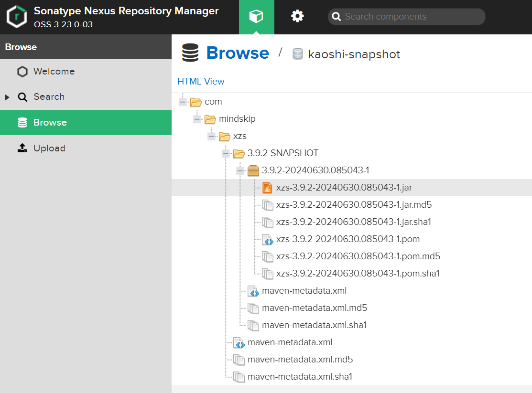Screen dimensions: 532x393
Task: Click the search magnifier icon in header
Action: coord(336,17)
